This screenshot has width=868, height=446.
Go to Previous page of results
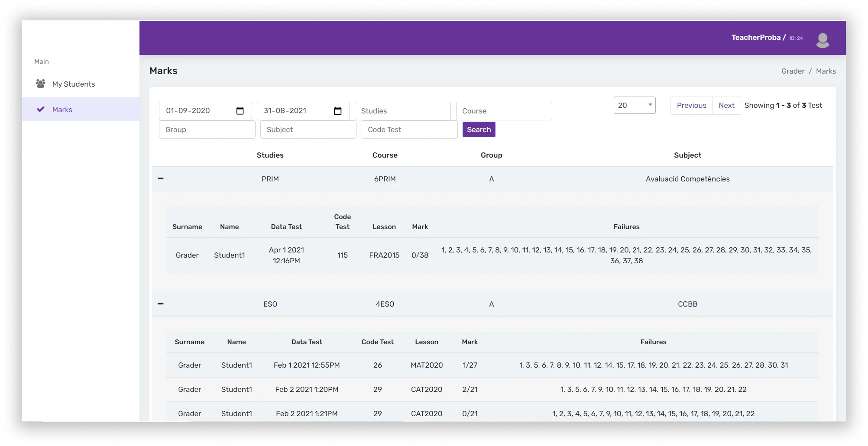pyautogui.click(x=691, y=105)
